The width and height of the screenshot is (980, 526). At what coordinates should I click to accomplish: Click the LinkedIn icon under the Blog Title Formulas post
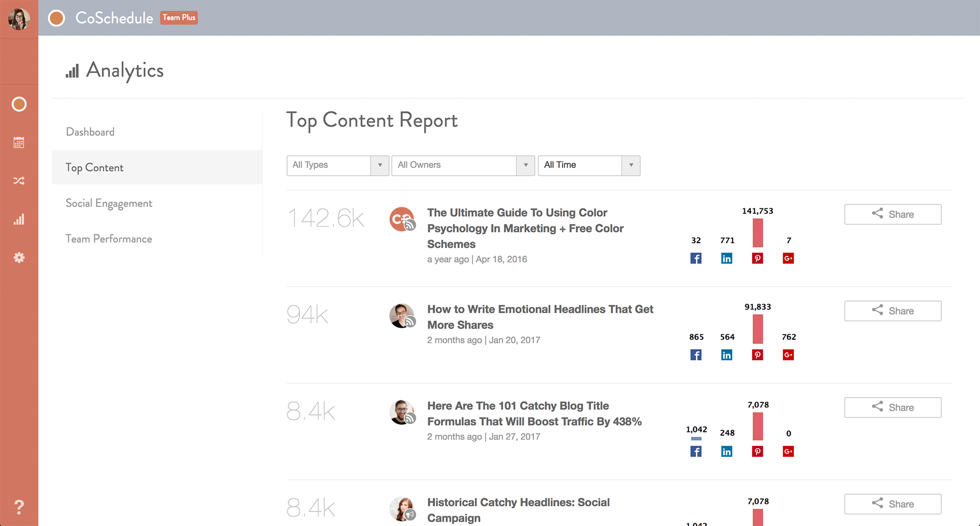(x=727, y=451)
